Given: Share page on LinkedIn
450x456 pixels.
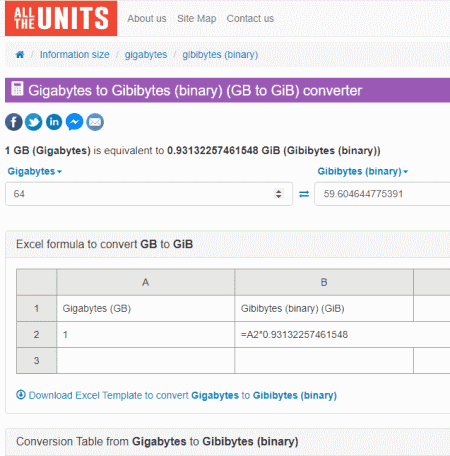Looking at the screenshot, I should coord(54,122).
